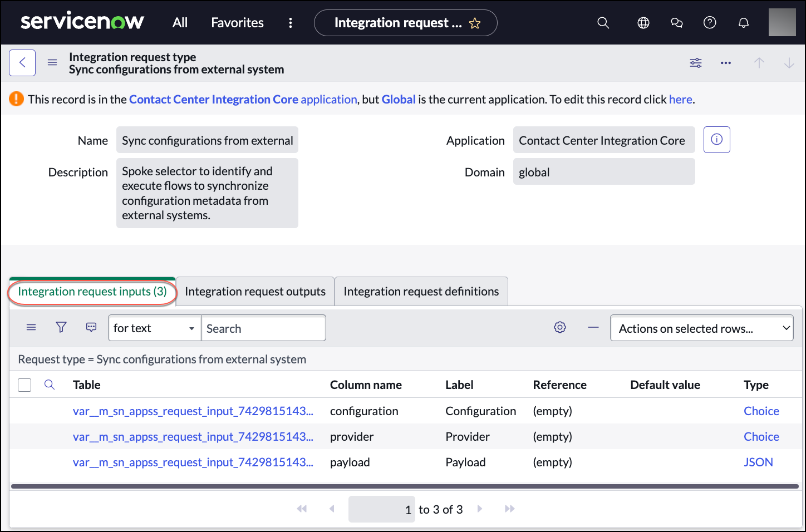Open the help question mark icon
This screenshot has height=532, width=806.
710,23
